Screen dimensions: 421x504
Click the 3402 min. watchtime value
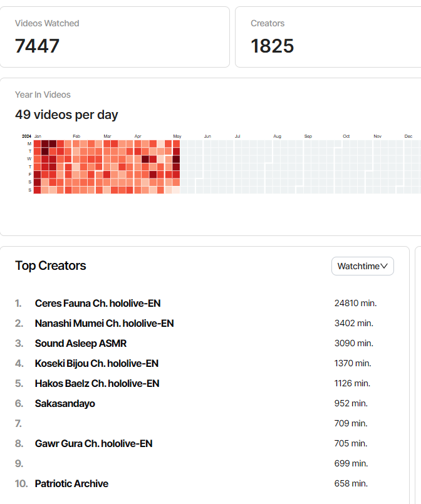353,323
